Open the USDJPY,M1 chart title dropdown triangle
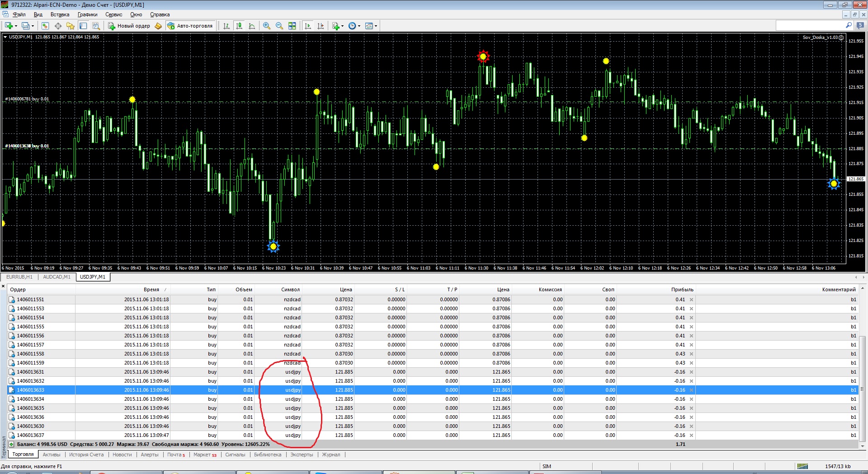Screen dimensions: 868x474 coord(5,37)
